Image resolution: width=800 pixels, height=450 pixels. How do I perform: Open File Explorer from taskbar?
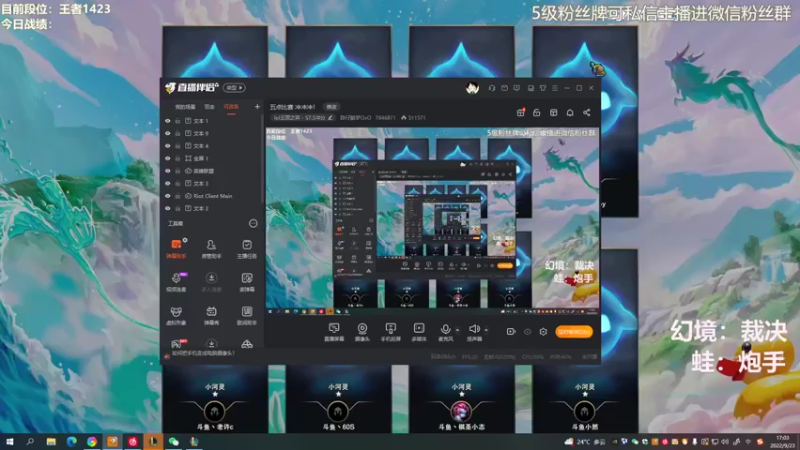(x=51, y=442)
